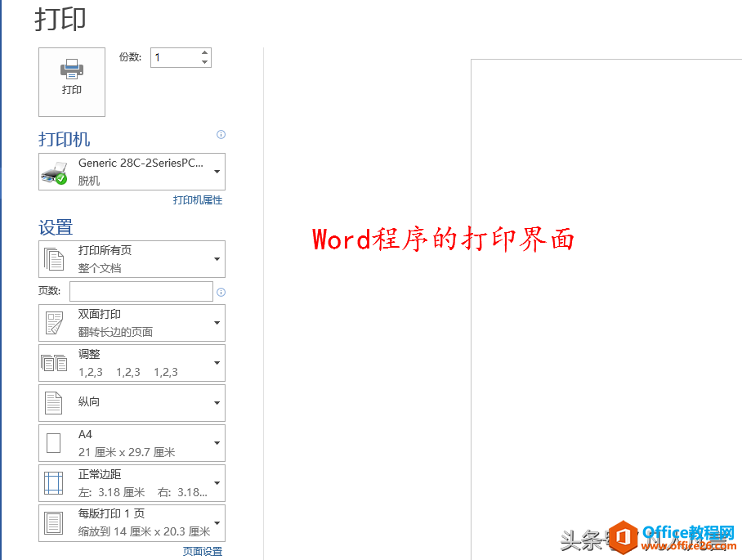Click the info icon beside the pages field
This screenshot has width=742, height=560.
[x=221, y=292]
